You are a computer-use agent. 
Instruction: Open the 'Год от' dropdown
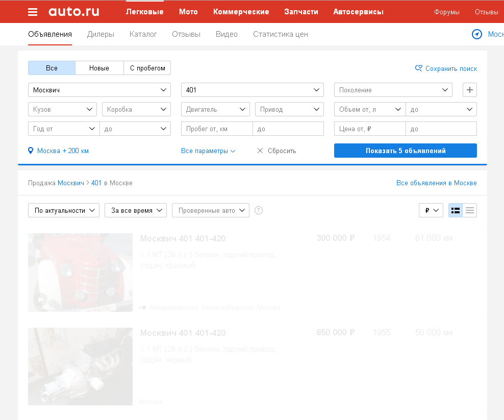pyautogui.click(x=64, y=129)
